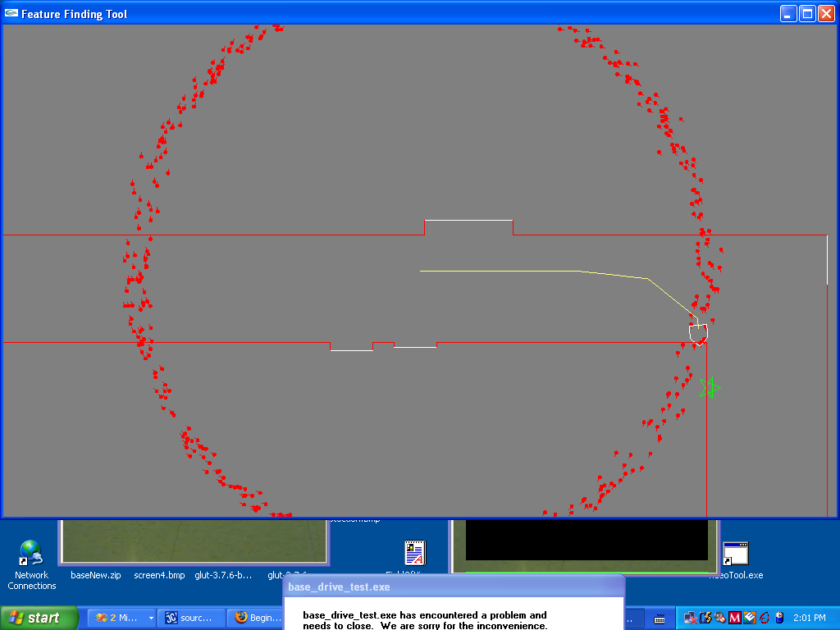
Task: Click the green star marker in the map
Action: (710, 388)
